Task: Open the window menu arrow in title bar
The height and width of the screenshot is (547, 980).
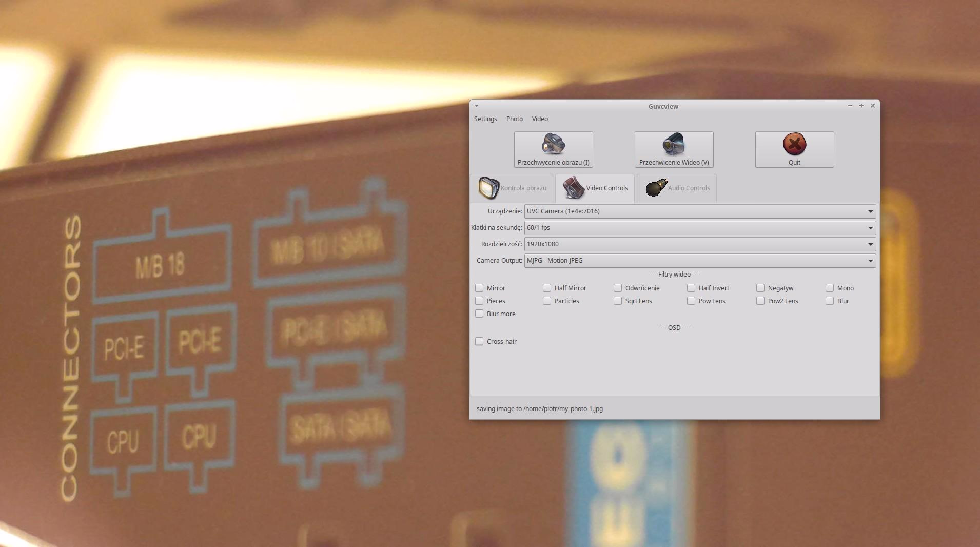Action: point(477,106)
